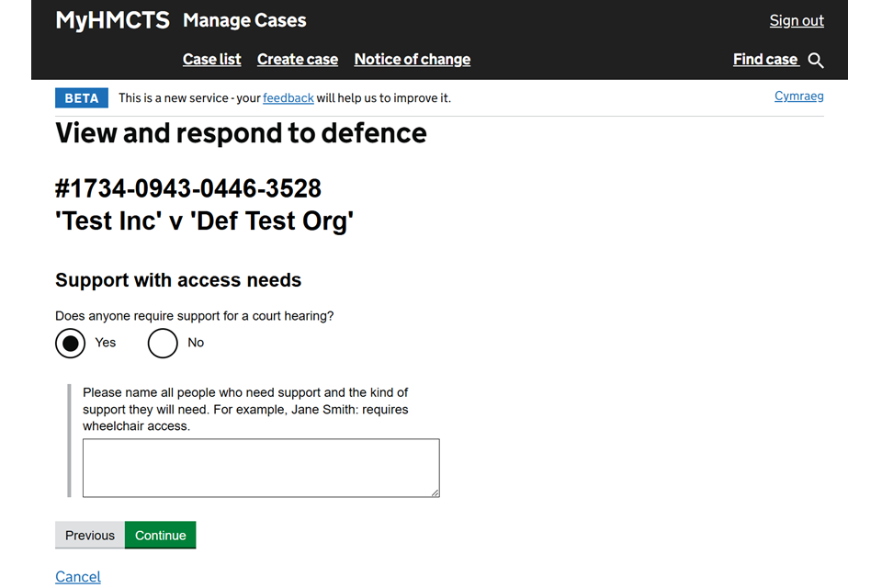The width and height of the screenshot is (882, 588).
Task: Open the feedback link in banner
Action: click(288, 98)
